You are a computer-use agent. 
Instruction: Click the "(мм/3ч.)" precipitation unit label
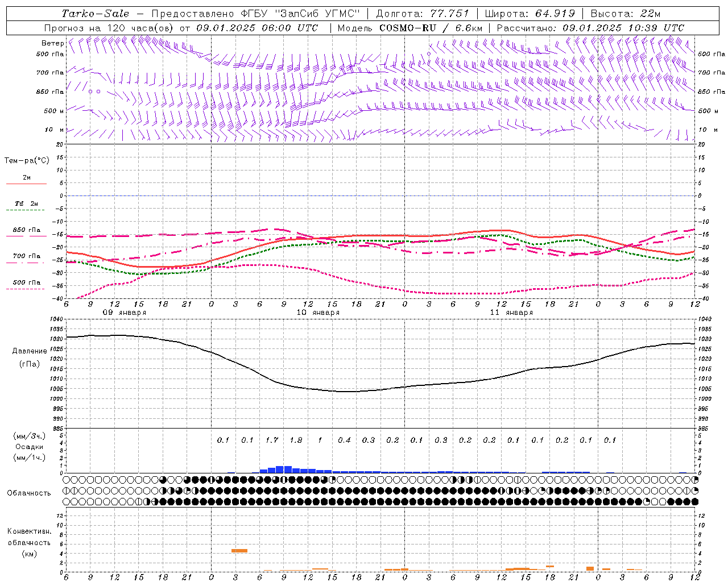29,436
